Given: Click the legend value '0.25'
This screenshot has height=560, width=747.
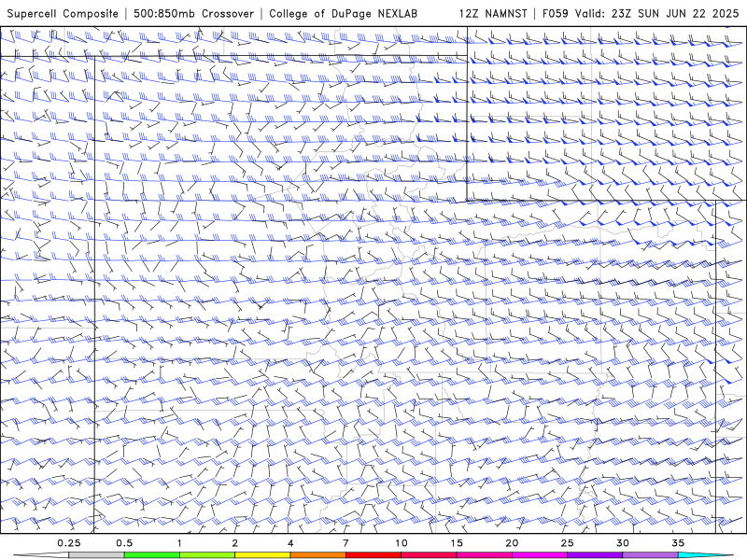Looking at the screenshot, I should (x=69, y=543).
